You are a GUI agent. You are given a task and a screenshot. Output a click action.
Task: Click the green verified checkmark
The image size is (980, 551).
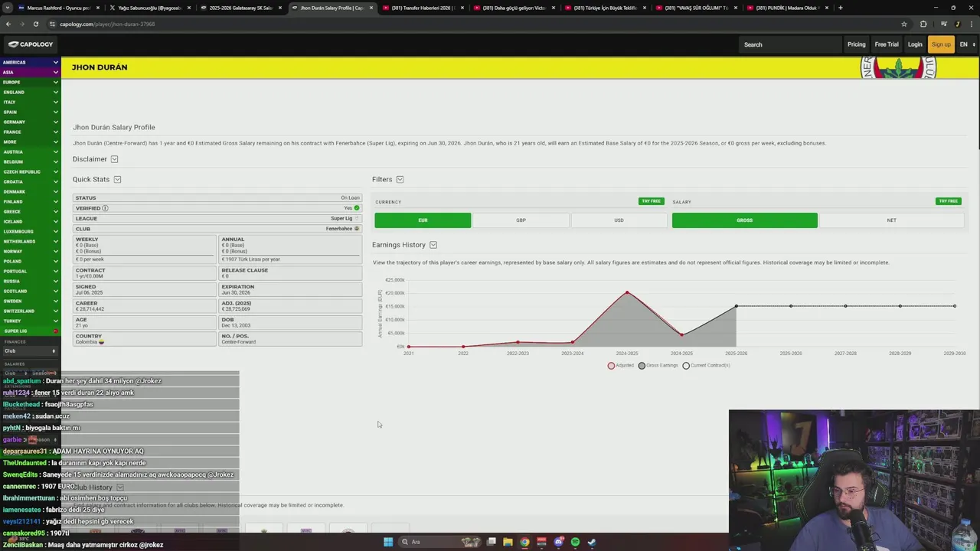click(x=357, y=208)
